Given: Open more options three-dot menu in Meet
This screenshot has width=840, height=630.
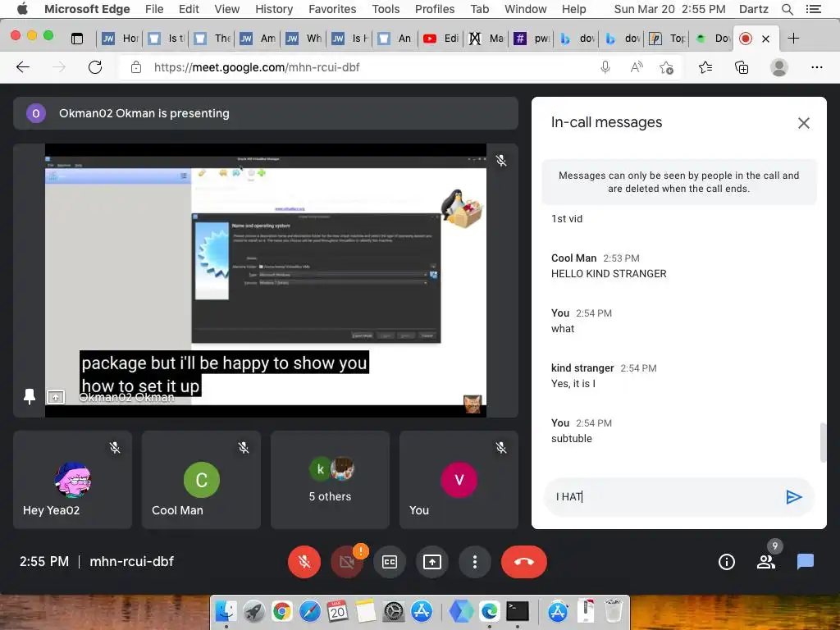Looking at the screenshot, I should tap(475, 561).
